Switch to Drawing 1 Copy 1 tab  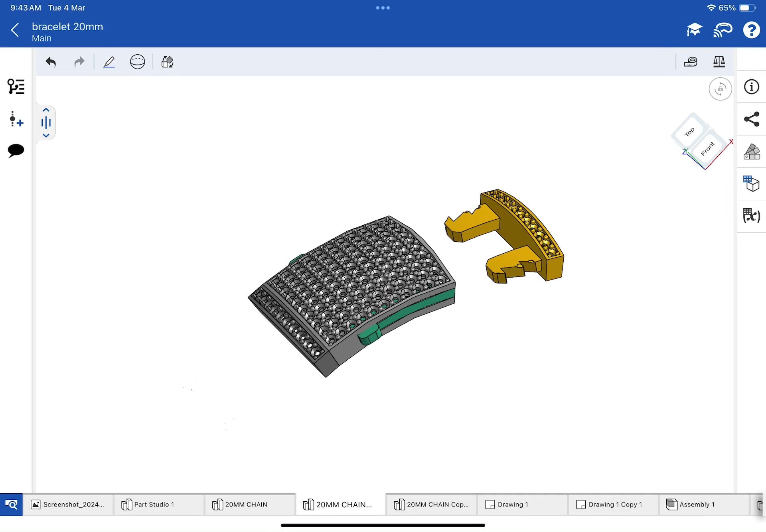click(614, 504)
